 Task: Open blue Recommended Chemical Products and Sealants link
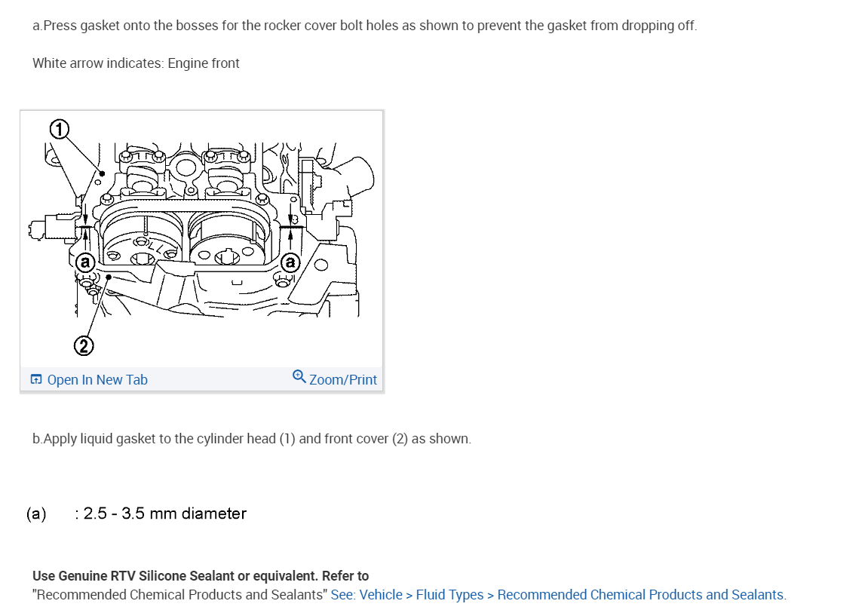click(x=640, y=595)
